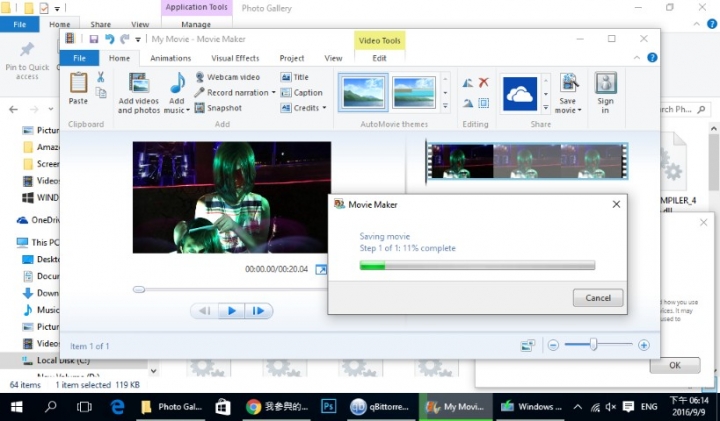Image resolution: width=720 pixels, height=421 pixels.
Task: Open Share tab in Explorer window
Action: pos(101,24)
